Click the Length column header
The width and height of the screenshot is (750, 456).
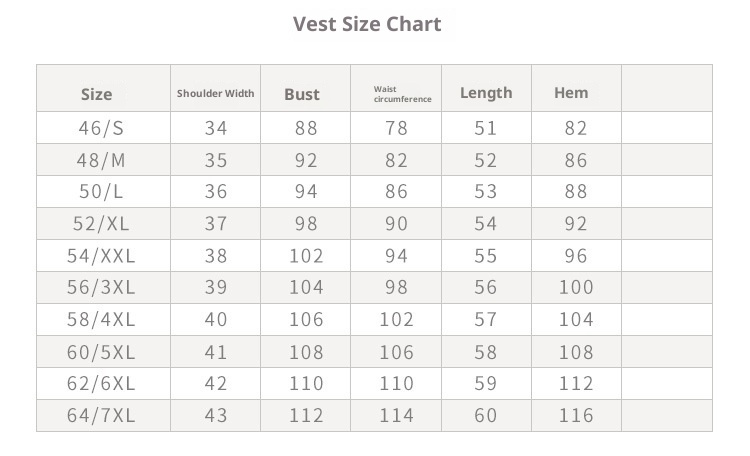pos(486,93)
